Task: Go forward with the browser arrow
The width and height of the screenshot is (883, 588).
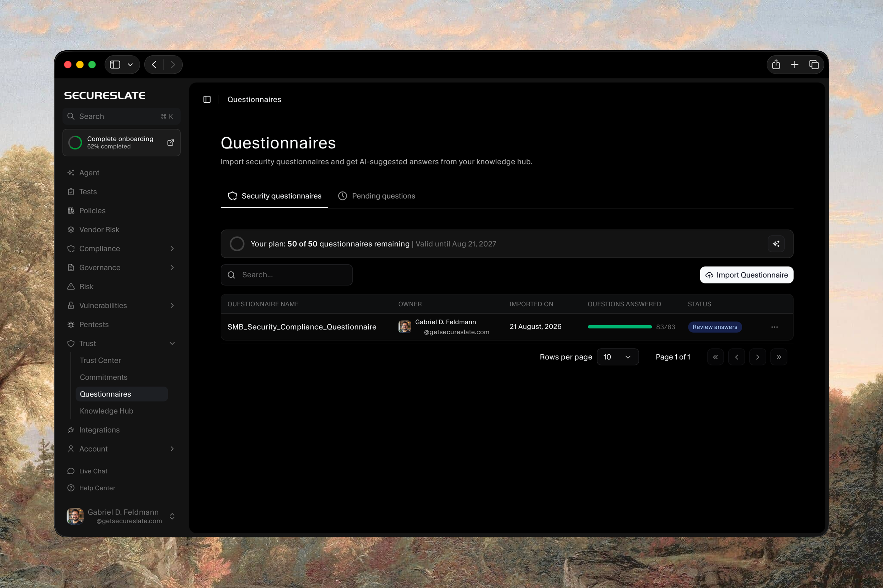Action: [173, 65]
